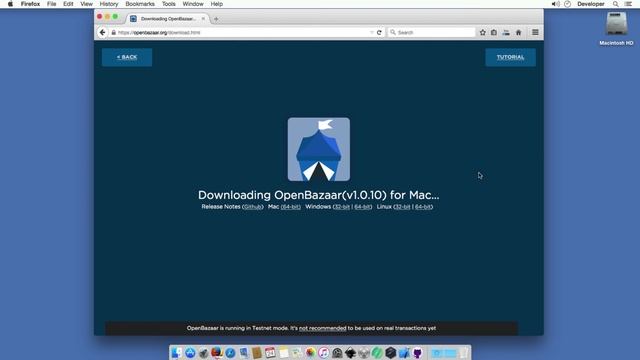
Task: Click the OpenBazaar logo image
Action: [x=319, y=149]
